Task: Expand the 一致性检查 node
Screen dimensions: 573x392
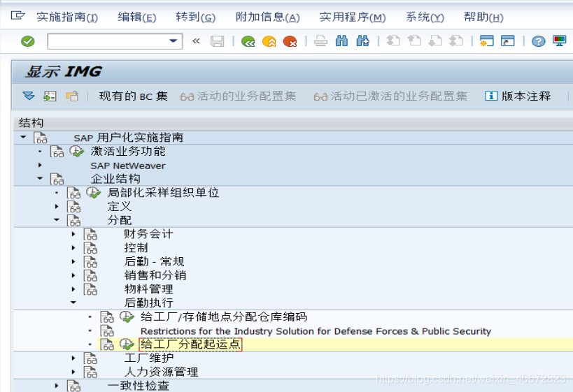Action: tap(57, 386)
